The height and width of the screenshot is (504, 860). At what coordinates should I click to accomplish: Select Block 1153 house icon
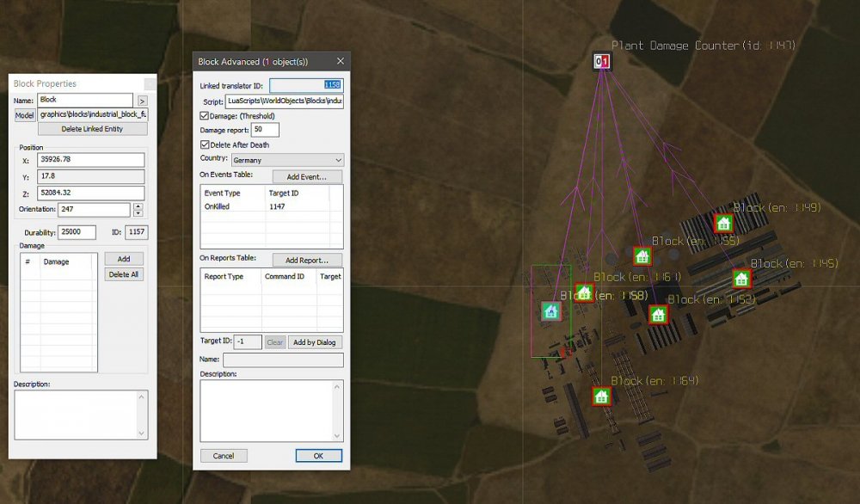[658, 314]
